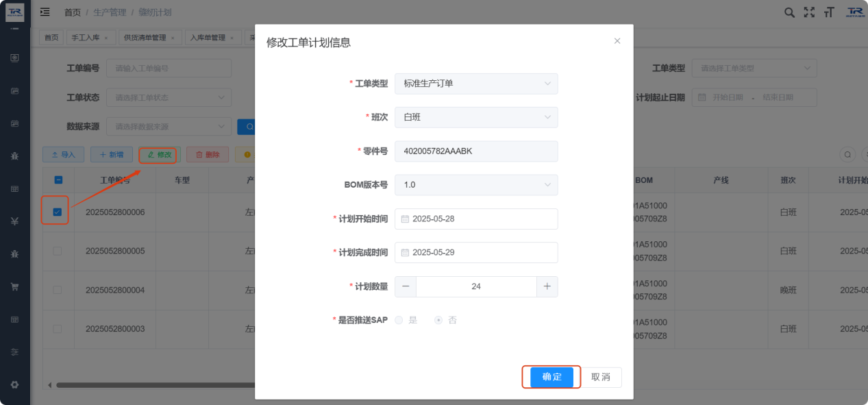
Task: Uncheck the checkbox for row 2025052800006
Action: [58, 212]
